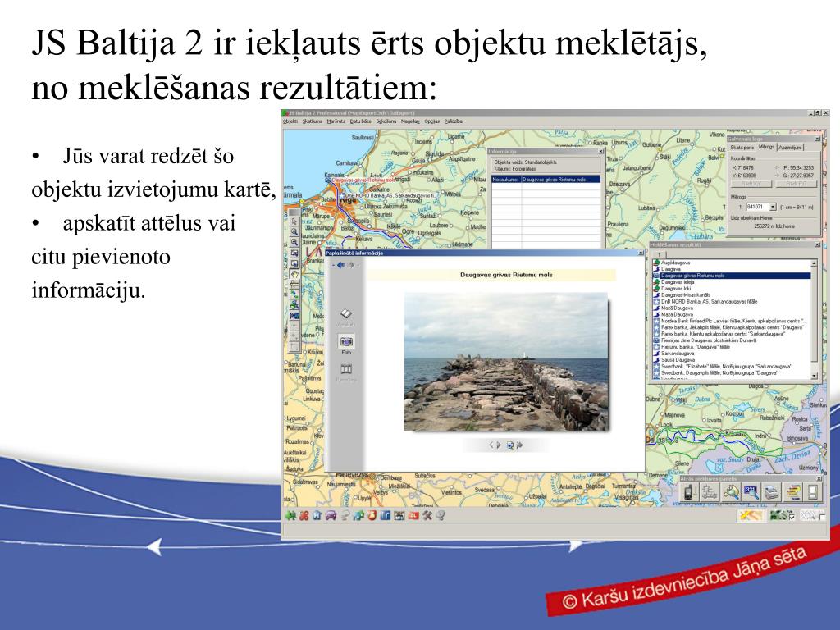This screenshot has width=840, height=630.
Task: Switch to the Skata ports tab
Action: click(742, 148)
